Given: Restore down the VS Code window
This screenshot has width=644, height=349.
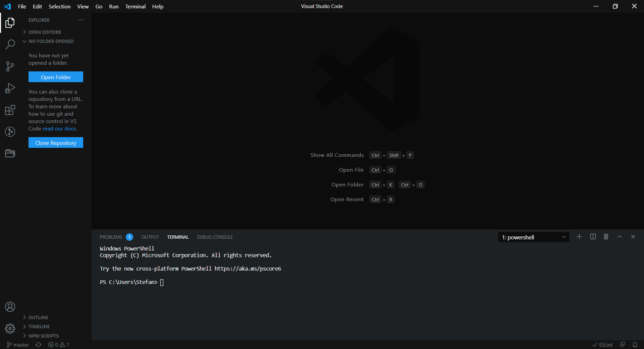Looking at the screenshot, I should point(615,6).
